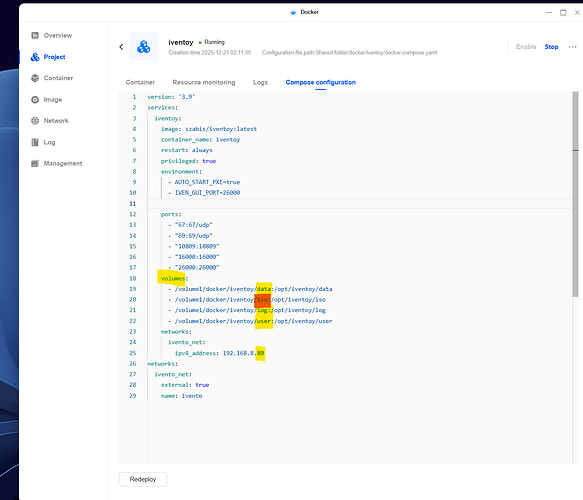
Task: Open the Overview sidebar icon
Action: (35, 35)
